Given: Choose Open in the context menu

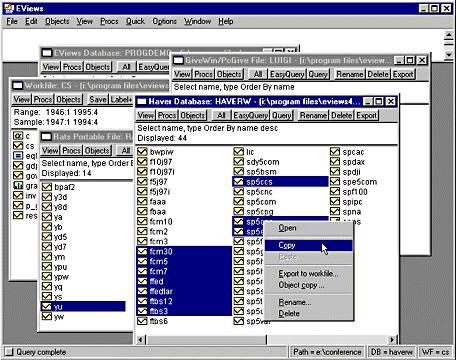Looking at the screenshot, I should [309, 228].
